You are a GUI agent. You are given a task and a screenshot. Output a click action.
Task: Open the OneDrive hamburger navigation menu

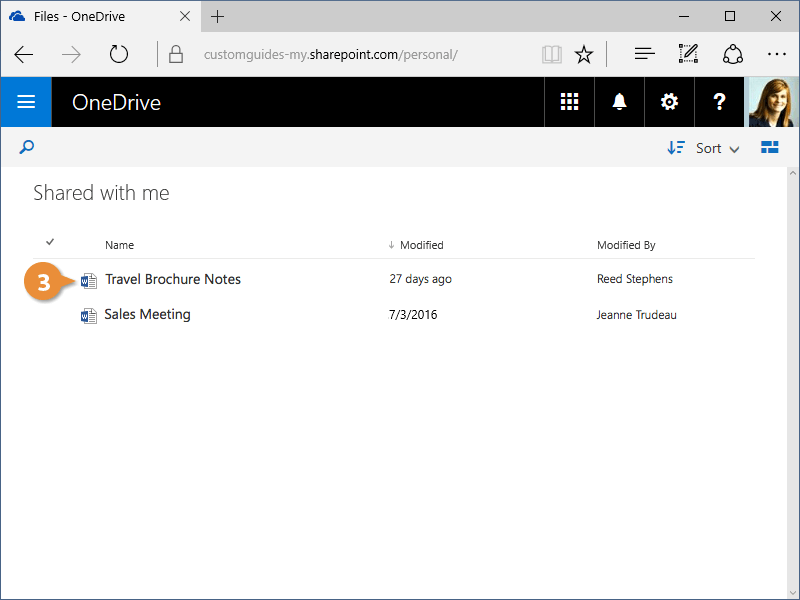click(x=26, y=102)
